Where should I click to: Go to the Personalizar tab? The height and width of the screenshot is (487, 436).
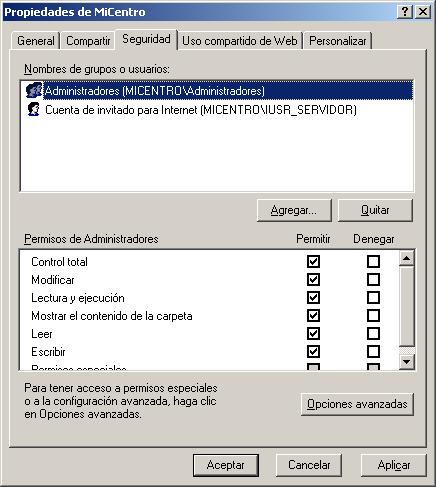[x=337, y=41]
